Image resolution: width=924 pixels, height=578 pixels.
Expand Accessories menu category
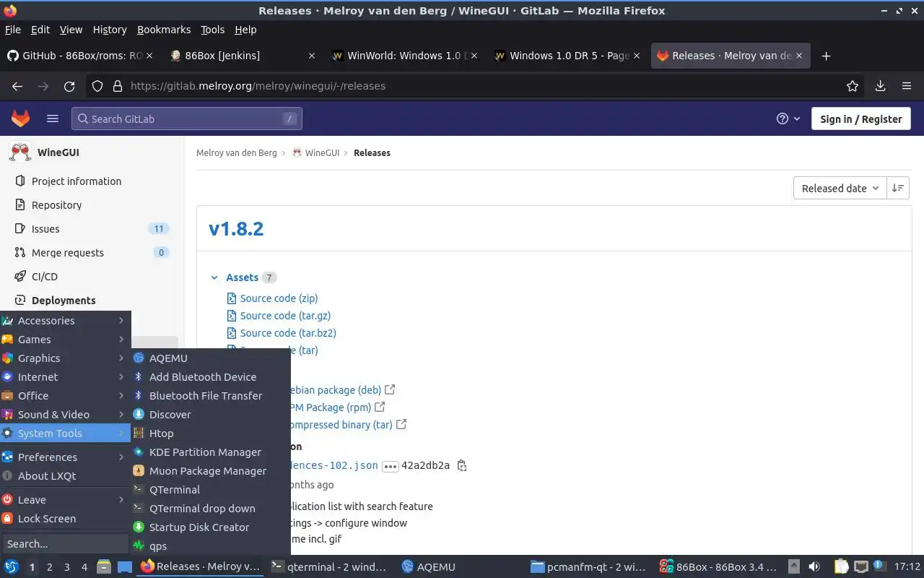[65, 321]
